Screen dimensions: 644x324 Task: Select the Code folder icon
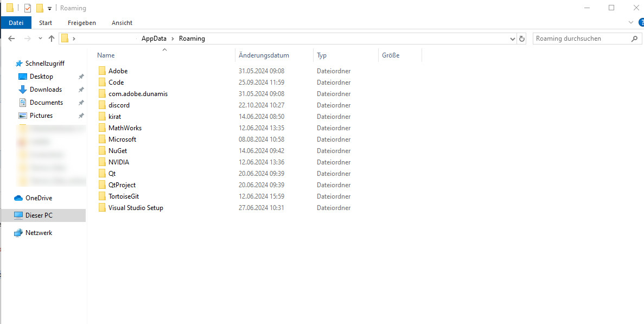[102, 82]
